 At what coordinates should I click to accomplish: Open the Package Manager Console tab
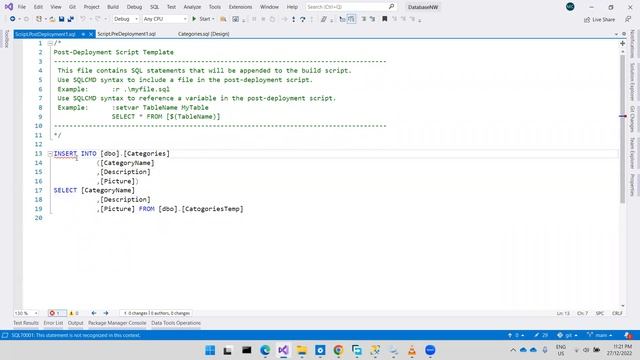tap(117, 323)
